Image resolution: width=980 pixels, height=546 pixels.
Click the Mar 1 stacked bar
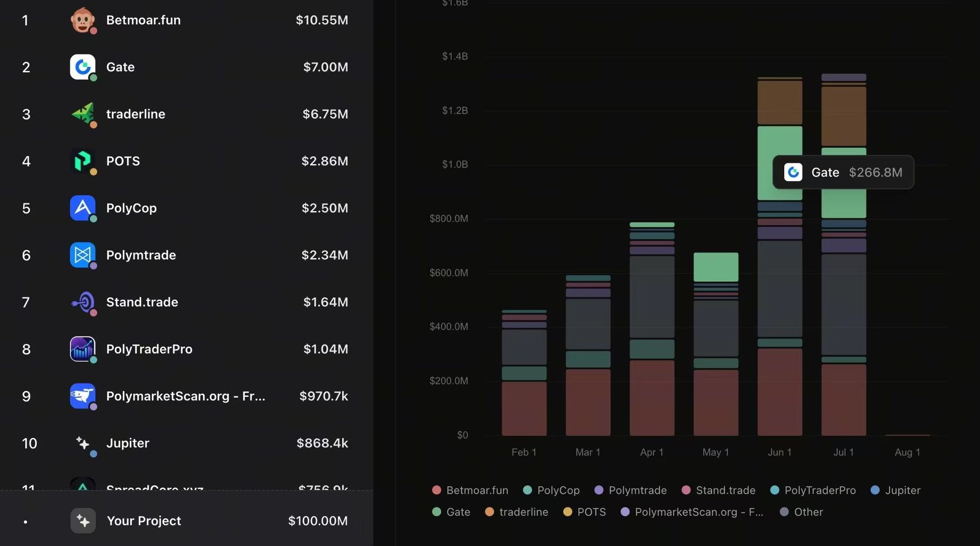pyautogui.click(x=588, y=355)
